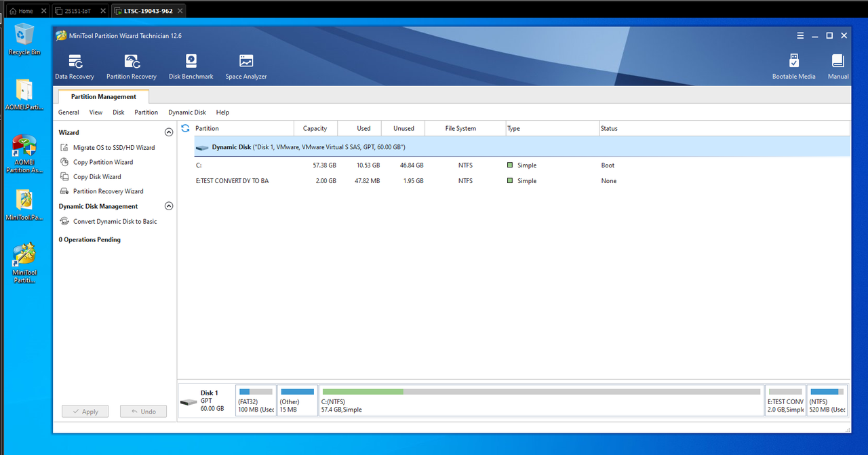Open the MiniTool.Pa... archive desktop icon
Viewport: 868px width, 455px height.
point(24,205)
